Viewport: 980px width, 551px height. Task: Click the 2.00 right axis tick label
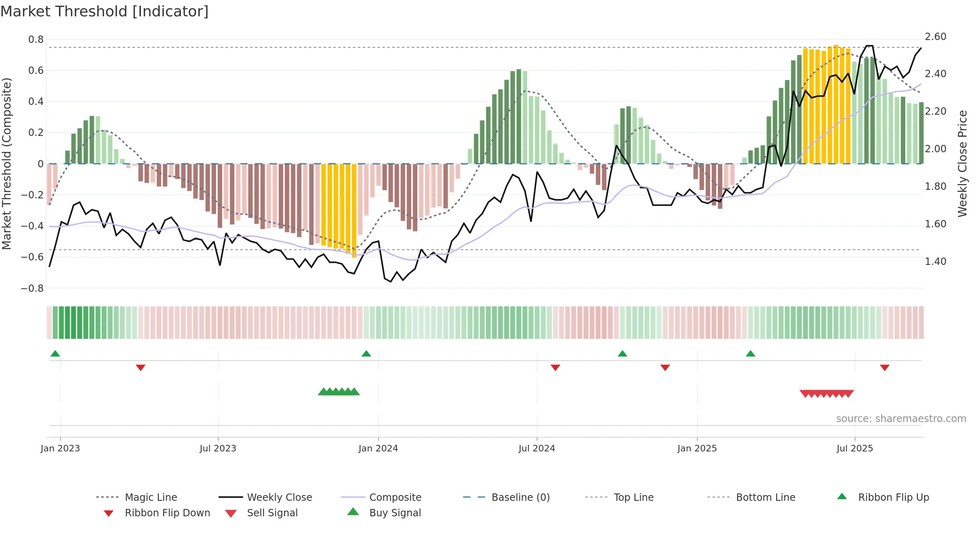pyautogui.click(x=935, y=149)
